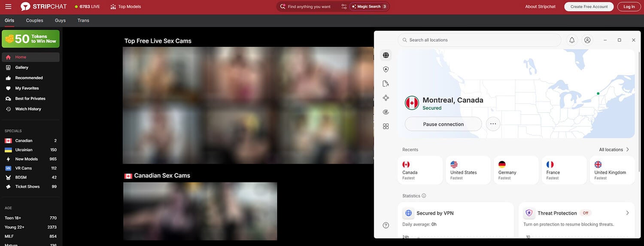
Task: Select the New Models category
Action: coord(30,159)
